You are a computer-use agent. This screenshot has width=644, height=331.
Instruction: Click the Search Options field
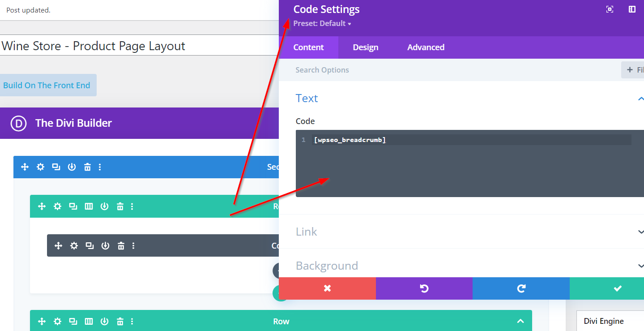tap(448, 70)
